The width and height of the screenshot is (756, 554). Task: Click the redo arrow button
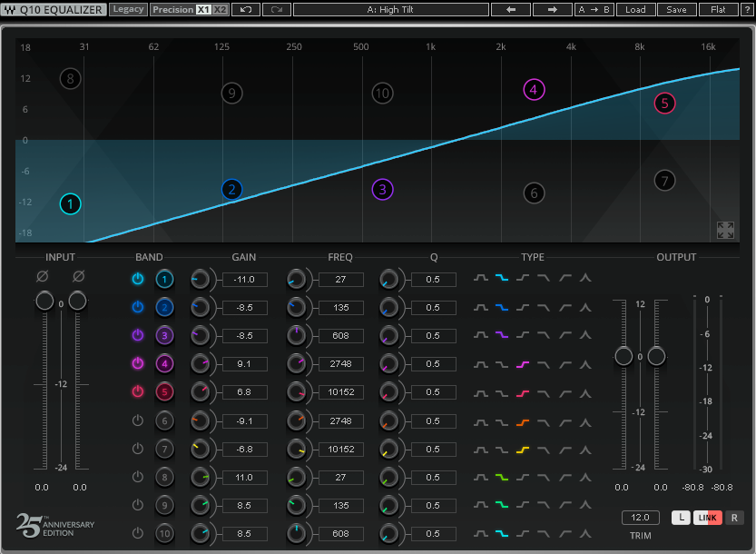[277, 10]
